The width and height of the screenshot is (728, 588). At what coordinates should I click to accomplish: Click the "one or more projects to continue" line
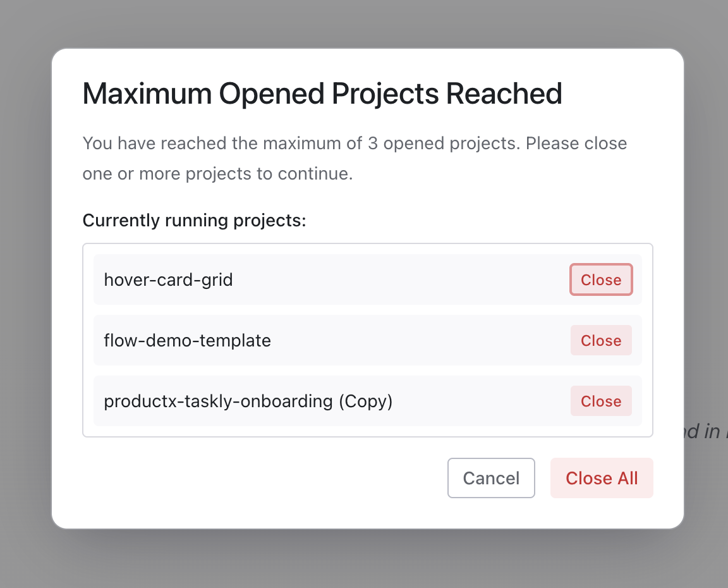click(x=217, y=174)
